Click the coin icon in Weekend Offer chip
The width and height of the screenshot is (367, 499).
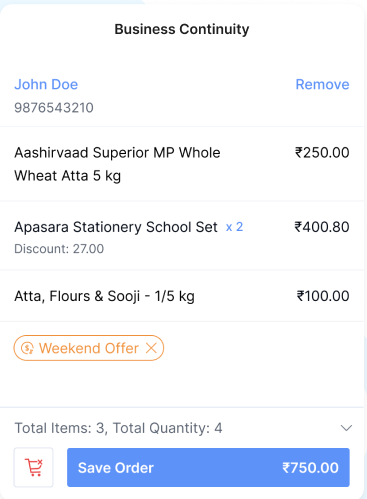point(27,348)
